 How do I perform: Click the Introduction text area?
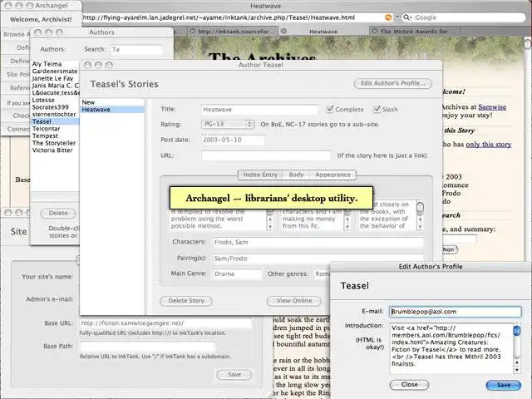coord(451,348)
